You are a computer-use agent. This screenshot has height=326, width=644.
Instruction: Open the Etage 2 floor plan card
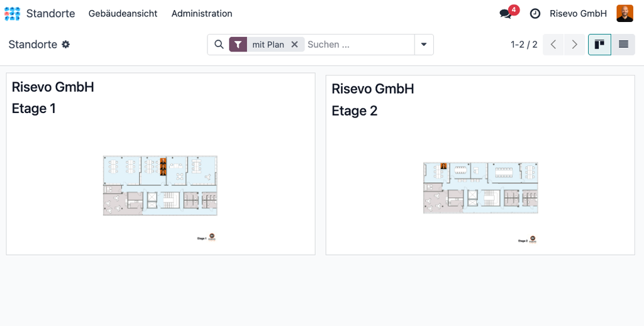(480, 165)
